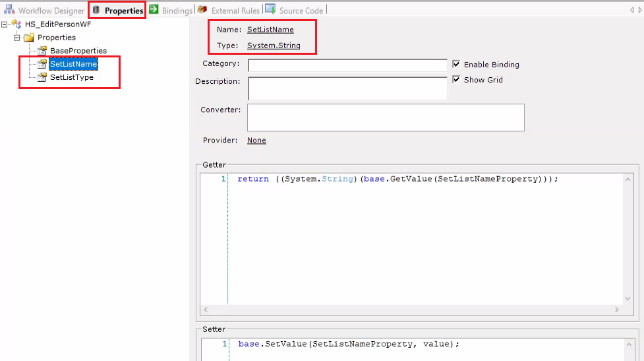644x361 pixels.
Task: Click the SetListType property icon
Action: (x=42, y=77)
